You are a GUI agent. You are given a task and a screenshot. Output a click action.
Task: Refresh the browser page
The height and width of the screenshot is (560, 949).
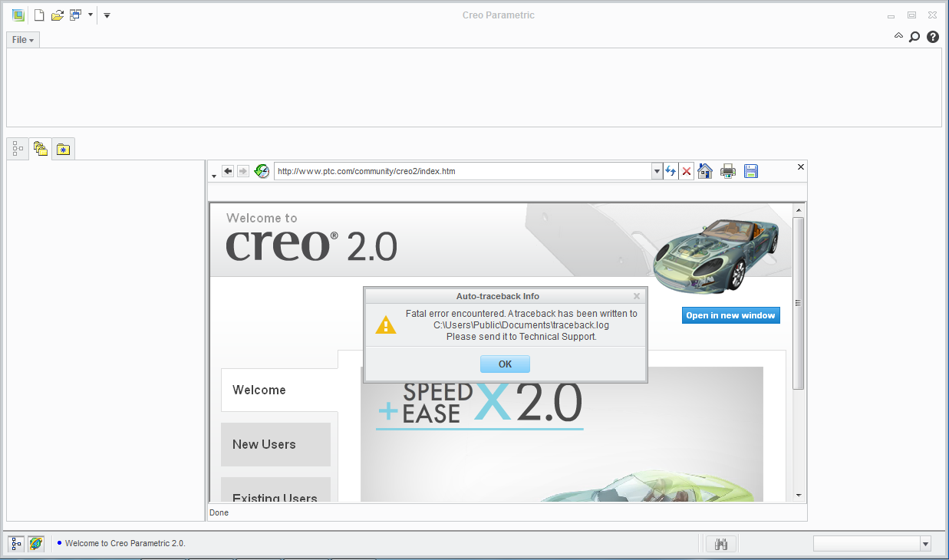point(671,171)
